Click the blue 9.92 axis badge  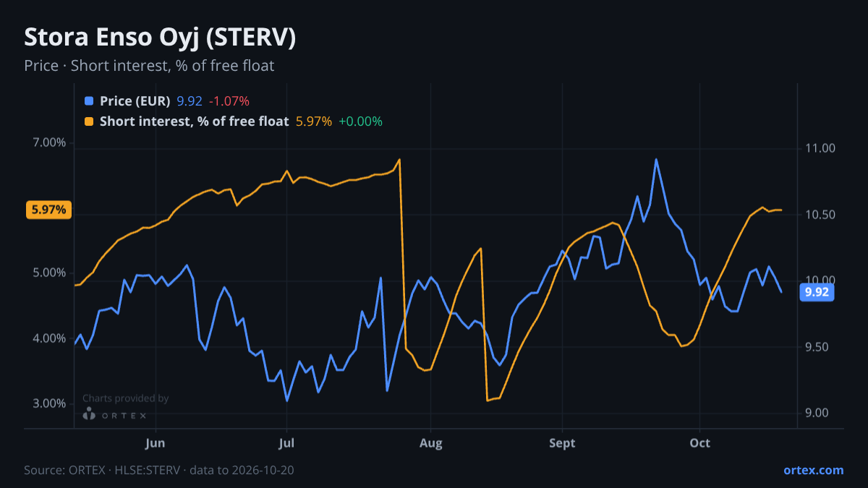click(817, 292)
